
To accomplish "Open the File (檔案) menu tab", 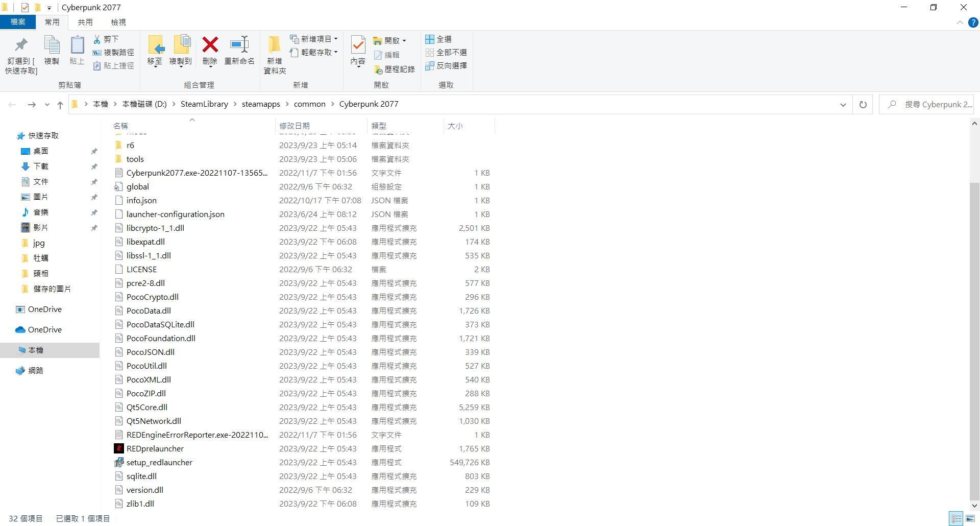I will coord(18,22).
